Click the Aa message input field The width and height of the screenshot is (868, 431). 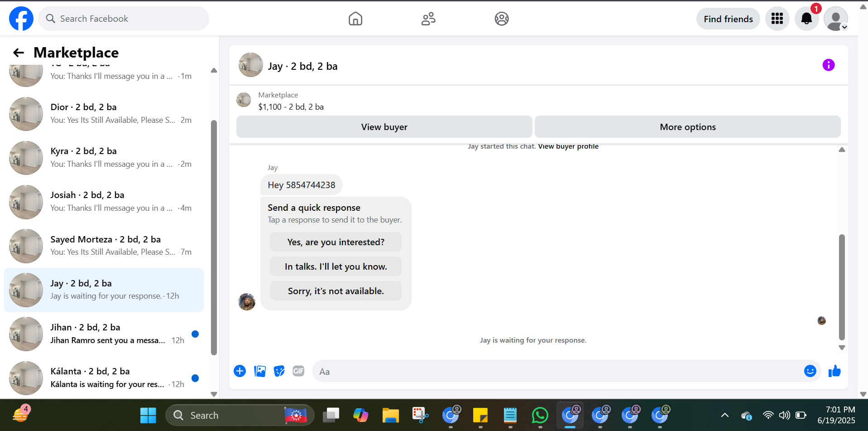pos(557,372)
